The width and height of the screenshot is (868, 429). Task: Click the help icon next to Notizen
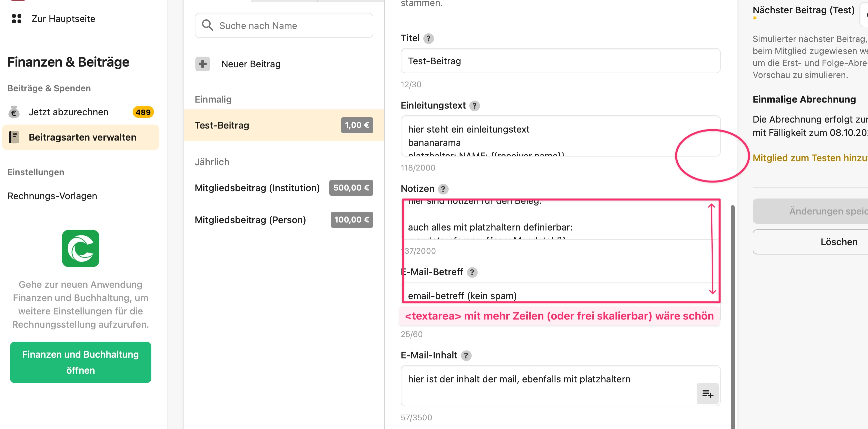(x=443, y=189)
